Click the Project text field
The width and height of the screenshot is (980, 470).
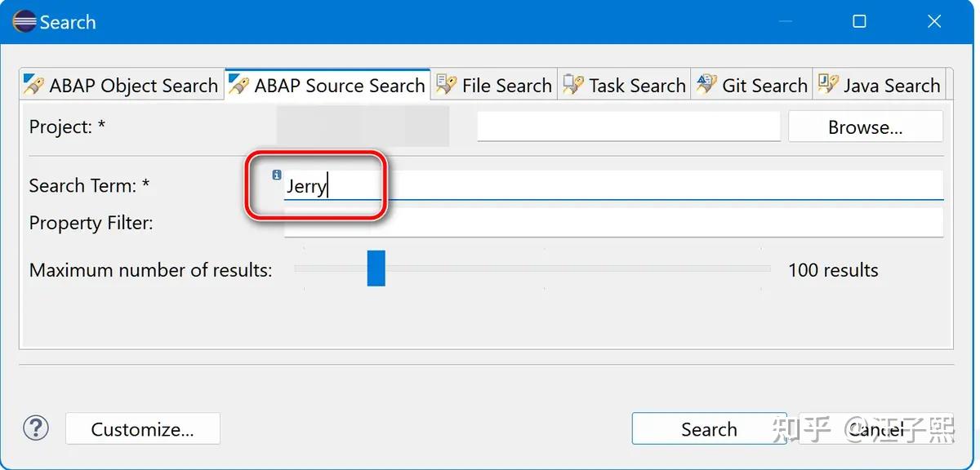(629, 126)
